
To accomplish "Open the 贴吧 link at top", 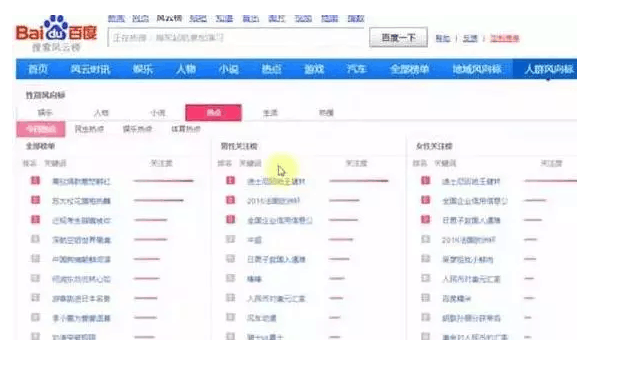I will (x=198, y=18).
